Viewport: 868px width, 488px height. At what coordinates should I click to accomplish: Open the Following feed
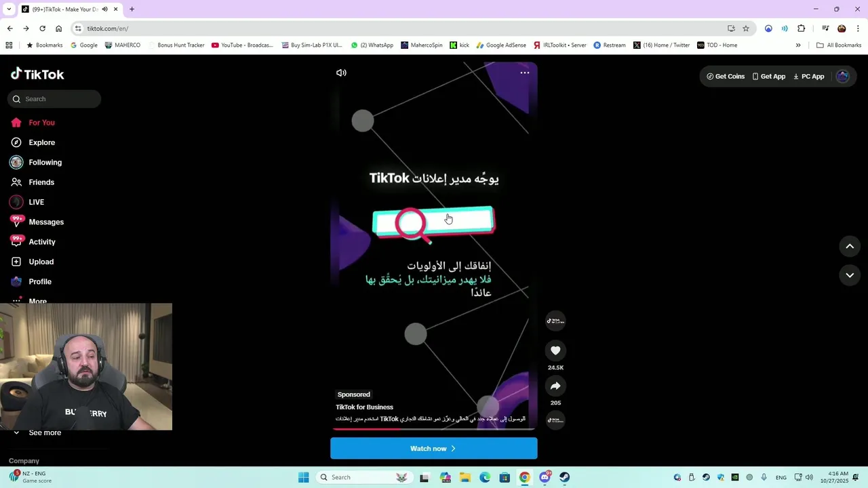[45, 163]
